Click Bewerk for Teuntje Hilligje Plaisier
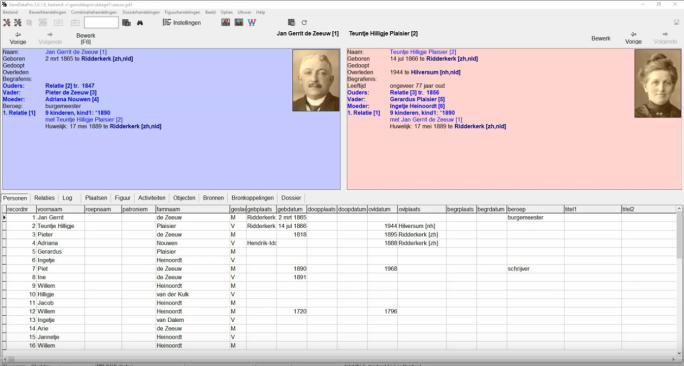 [x=601, y=38]
